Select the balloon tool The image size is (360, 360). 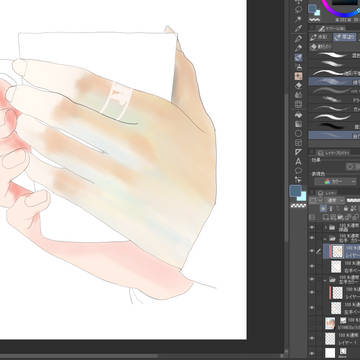coord(299,171)
